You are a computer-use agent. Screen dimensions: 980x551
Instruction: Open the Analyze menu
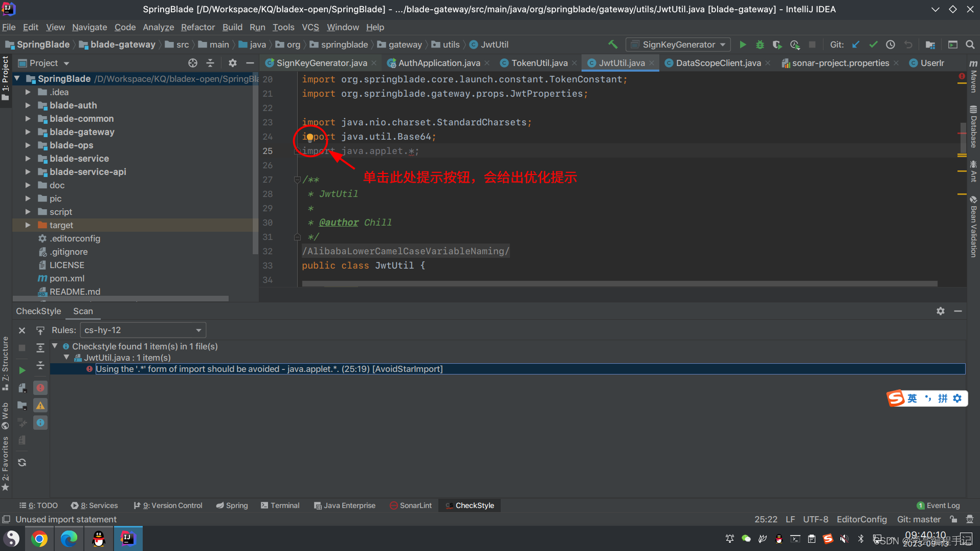[158, 27]
